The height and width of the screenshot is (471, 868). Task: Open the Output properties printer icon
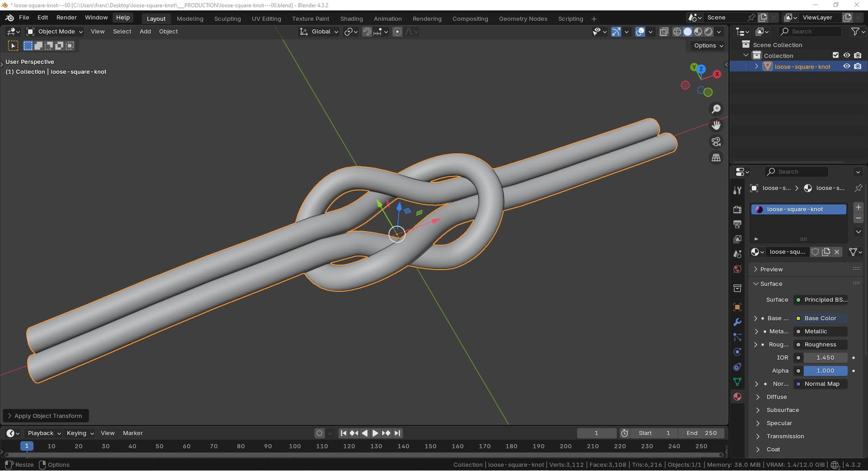(737, 224)
